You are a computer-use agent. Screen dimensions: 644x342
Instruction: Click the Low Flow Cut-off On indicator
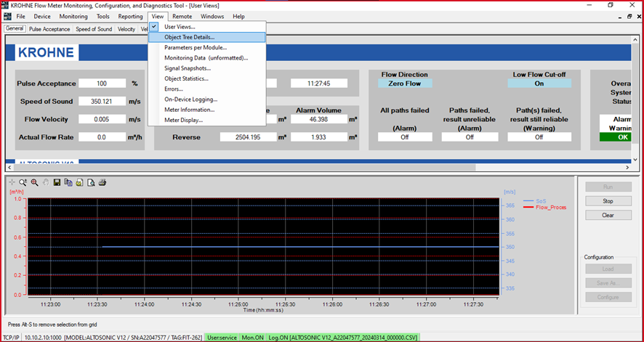click(x=539, y=84)
